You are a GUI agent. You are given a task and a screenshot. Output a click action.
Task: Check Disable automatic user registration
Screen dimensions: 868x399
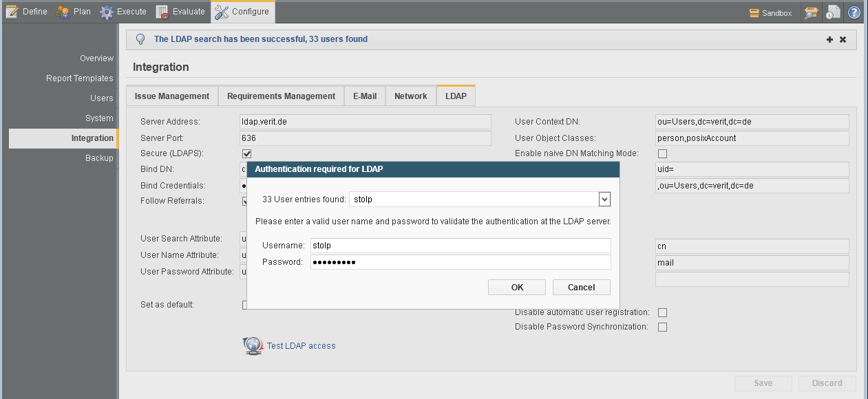662,312
